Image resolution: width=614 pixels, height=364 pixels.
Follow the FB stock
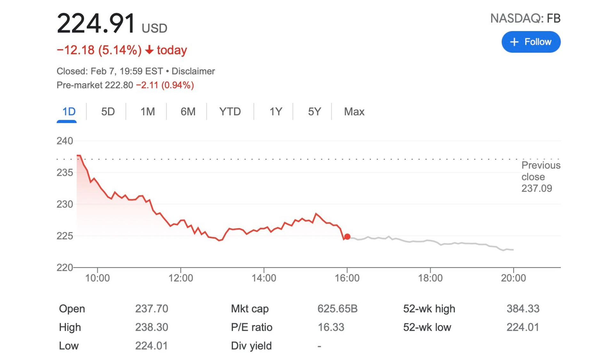[x=531, y=42]
